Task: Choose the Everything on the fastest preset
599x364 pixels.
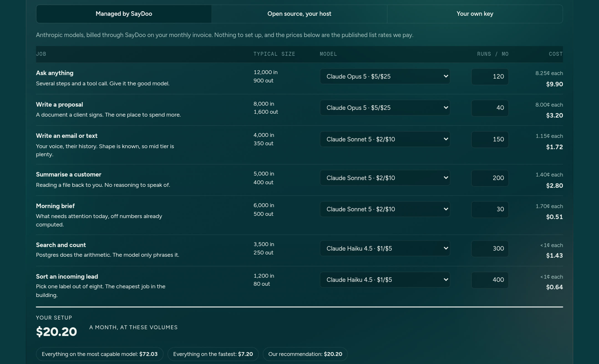Action: (x=213, y=354)
